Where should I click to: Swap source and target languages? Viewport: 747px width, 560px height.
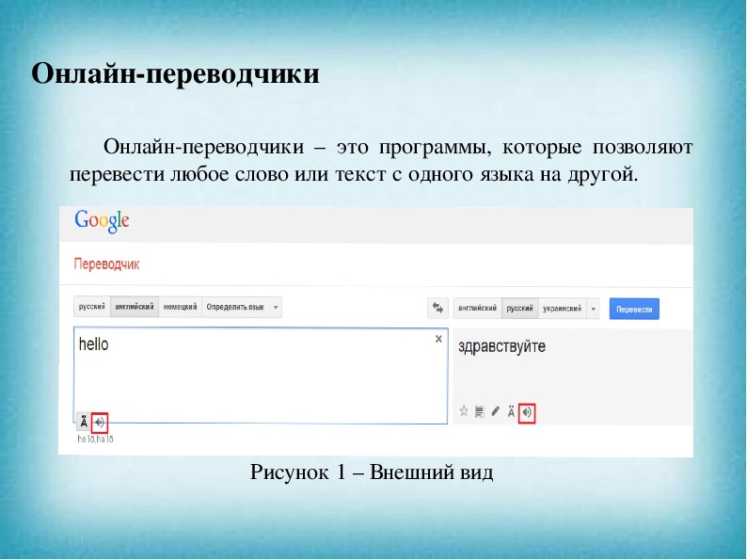(x=437, y=308)
